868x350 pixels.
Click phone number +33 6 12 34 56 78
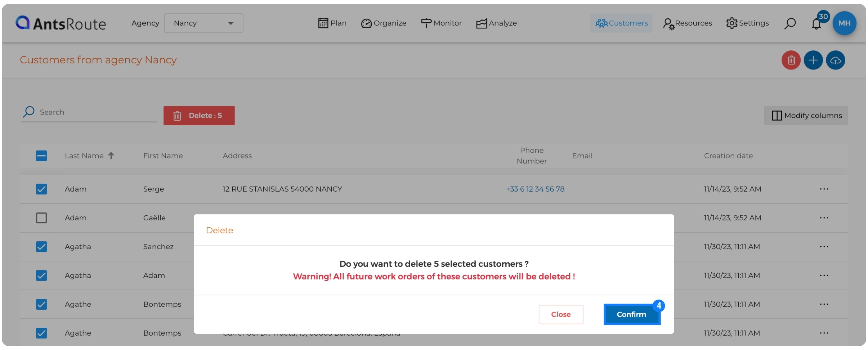pos(535,189)
